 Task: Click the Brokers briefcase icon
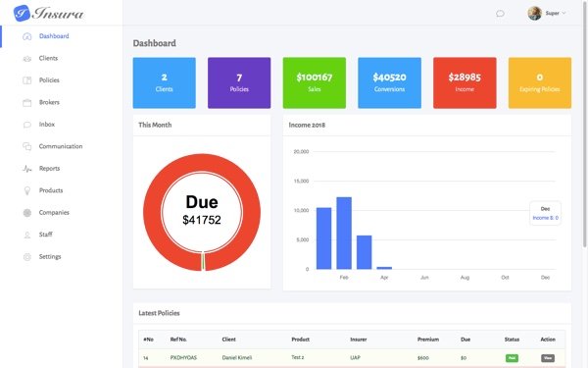[27, 102]
